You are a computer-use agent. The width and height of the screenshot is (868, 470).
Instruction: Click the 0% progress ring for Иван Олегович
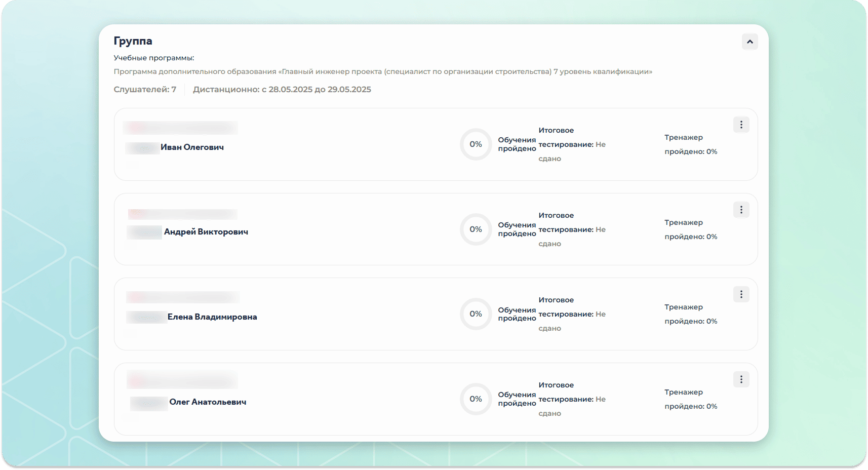pos(476,144)
